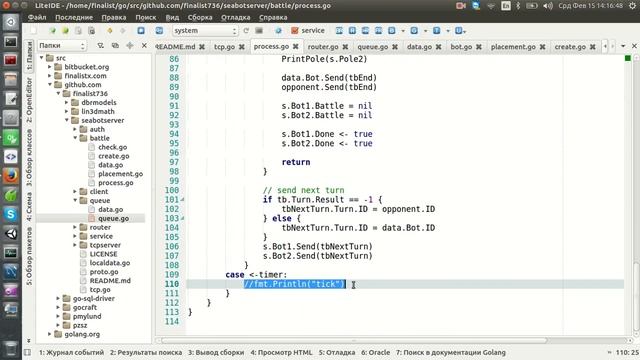The height and width of the screenshot is (360, 640).
Task: Switch to the data.go editor tab
Action: (419, 47)
